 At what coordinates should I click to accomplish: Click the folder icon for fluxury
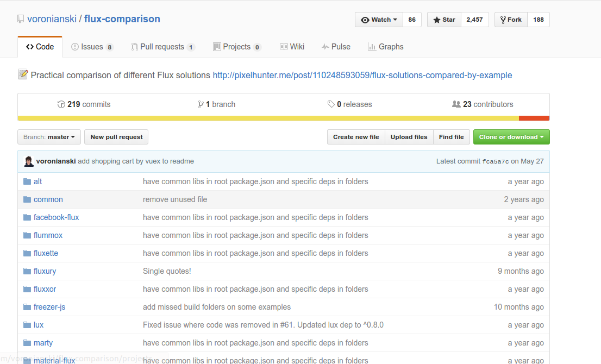[27, 271]
